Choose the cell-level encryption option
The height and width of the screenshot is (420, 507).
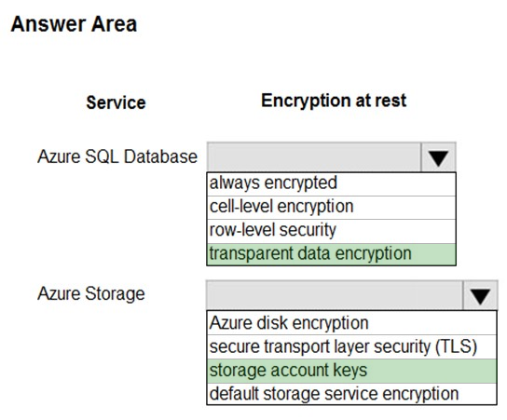pos(331,208)
